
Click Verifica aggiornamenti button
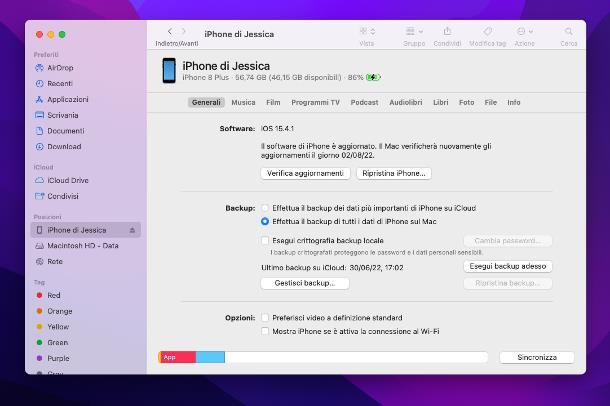(305, 173)
